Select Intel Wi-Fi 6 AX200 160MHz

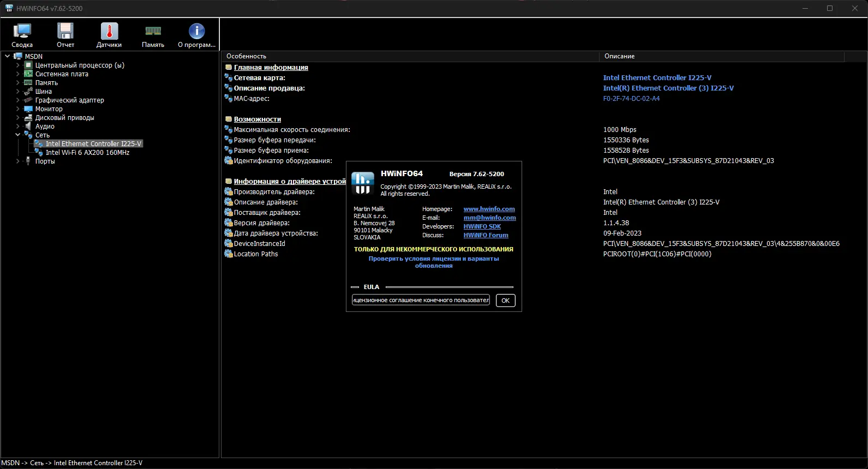pyautogui.click(x=87, y=152)
